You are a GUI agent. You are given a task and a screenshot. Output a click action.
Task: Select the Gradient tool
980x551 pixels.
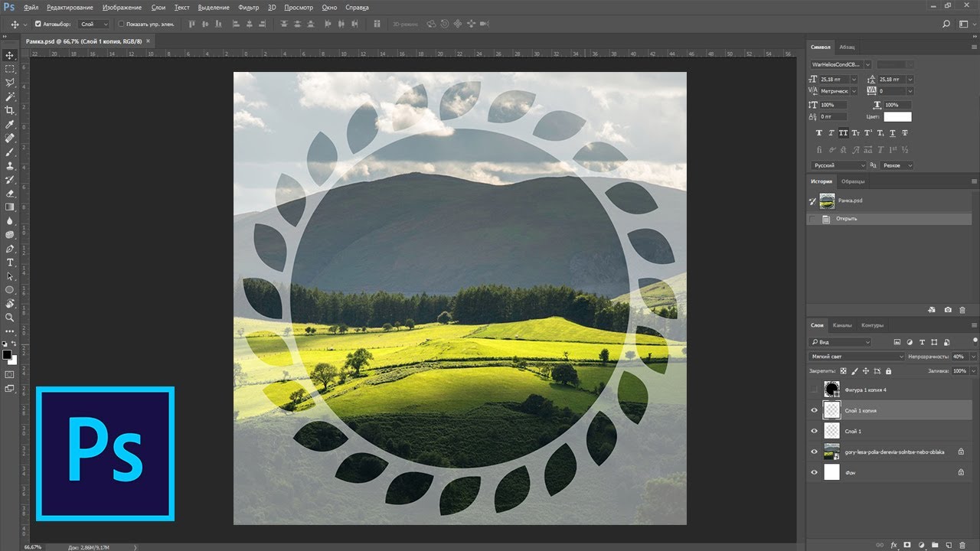pos(10,207)
